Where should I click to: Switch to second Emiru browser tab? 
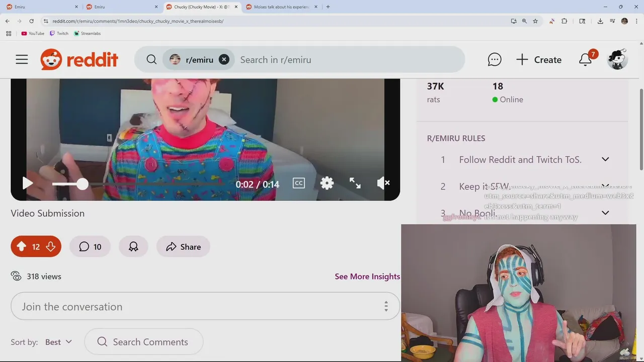[122, 7]
